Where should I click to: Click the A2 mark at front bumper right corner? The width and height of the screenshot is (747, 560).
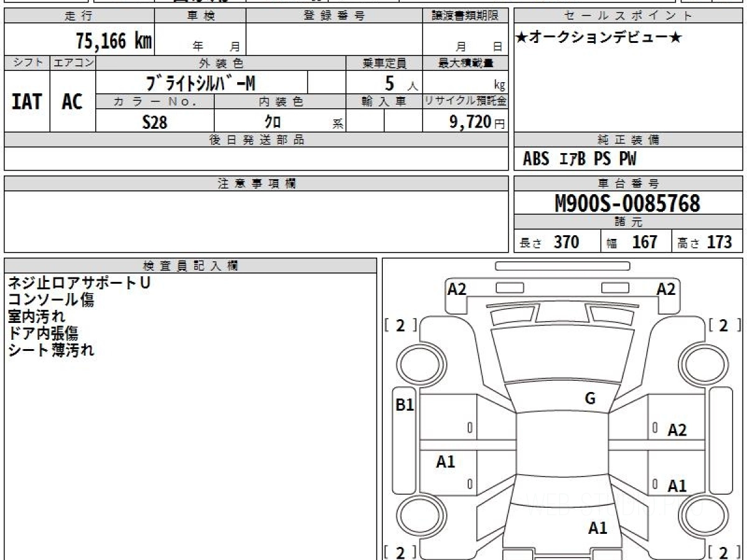(666, 289)
